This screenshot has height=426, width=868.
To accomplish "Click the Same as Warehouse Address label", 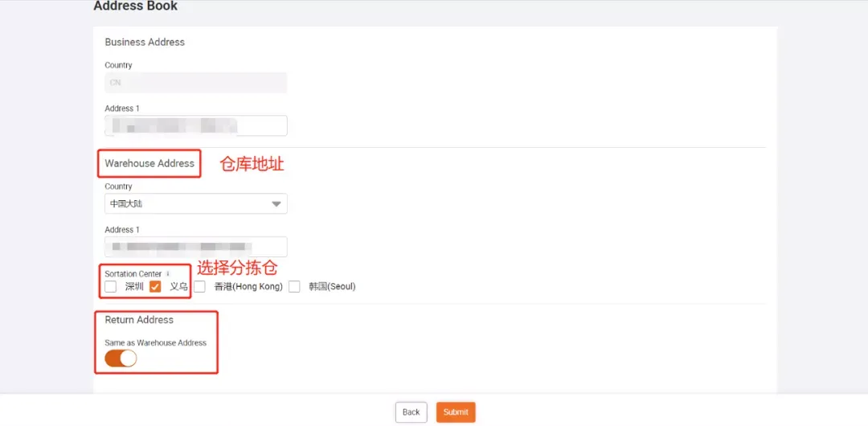I will (155, 343).
